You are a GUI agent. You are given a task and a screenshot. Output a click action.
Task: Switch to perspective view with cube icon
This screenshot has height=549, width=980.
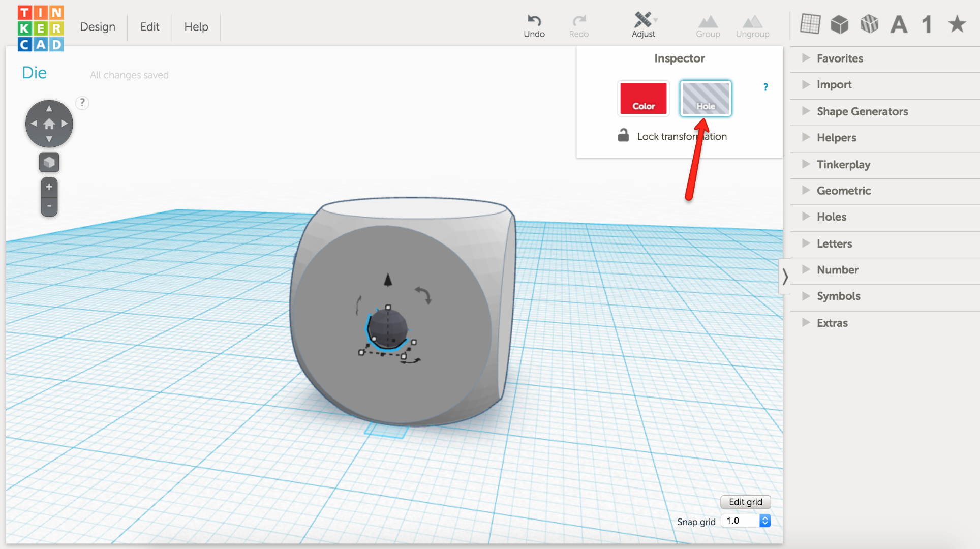tap(49, 162)
